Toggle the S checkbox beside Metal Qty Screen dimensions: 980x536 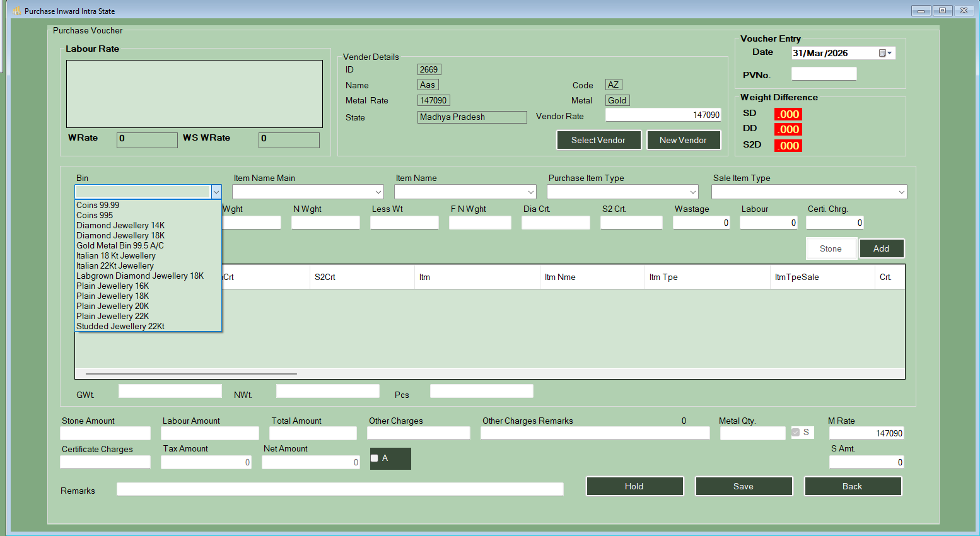tap(796, 433)
